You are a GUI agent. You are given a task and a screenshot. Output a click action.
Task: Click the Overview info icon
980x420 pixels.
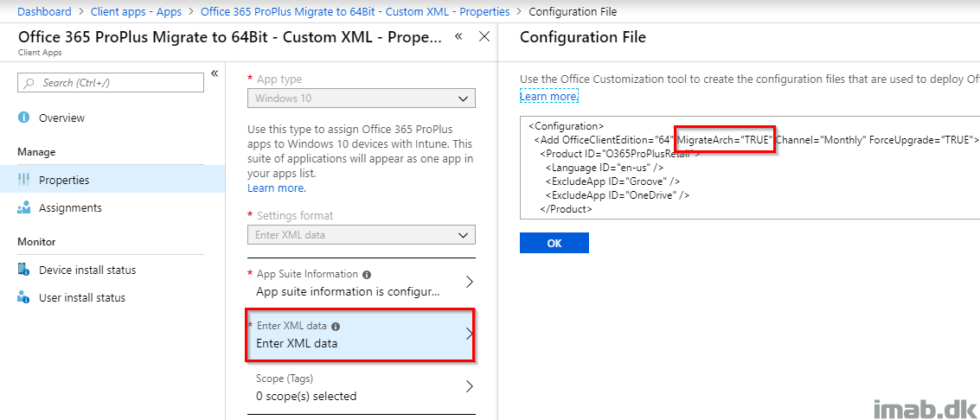(x=23, y=118)
